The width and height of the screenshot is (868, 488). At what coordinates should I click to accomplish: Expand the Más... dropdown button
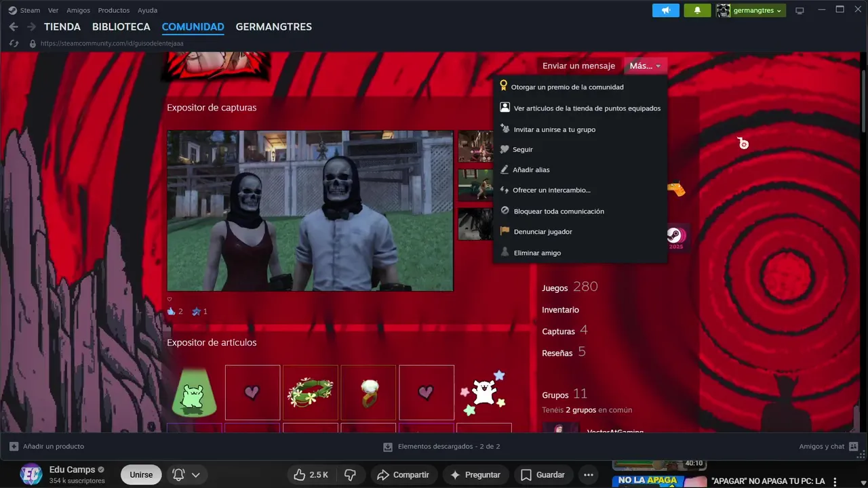(645, 66)
